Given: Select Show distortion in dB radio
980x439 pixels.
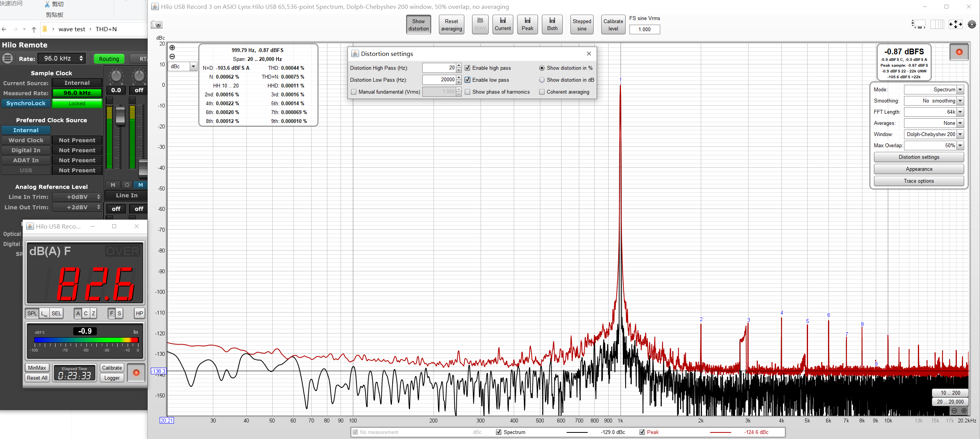Looking at the screenshot, I should click(x=542, y=80).
